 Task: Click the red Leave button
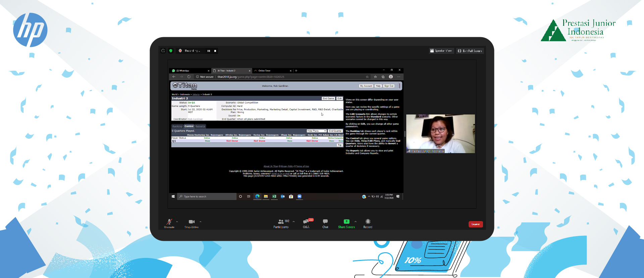pyautogui.click(x=475, y=224)
